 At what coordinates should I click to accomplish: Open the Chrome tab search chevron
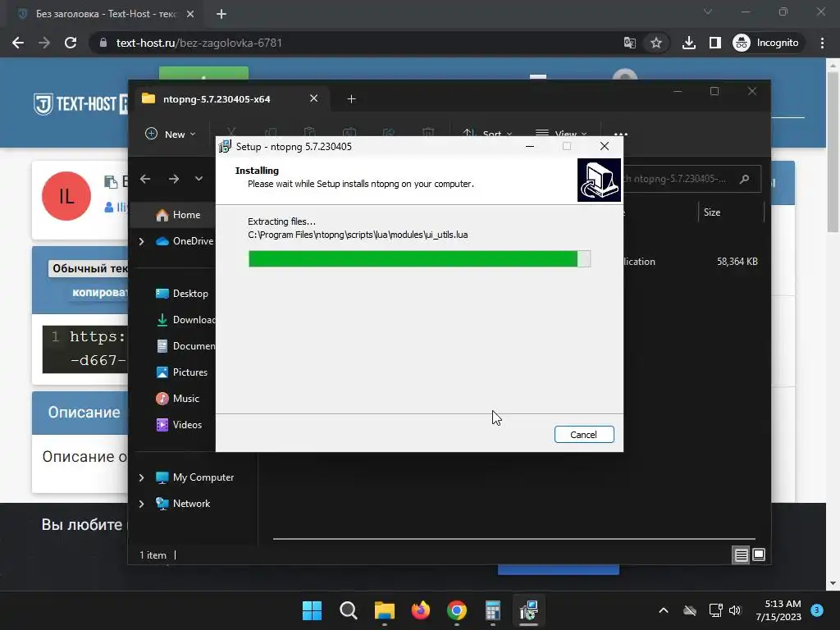(x=708, y=11)
